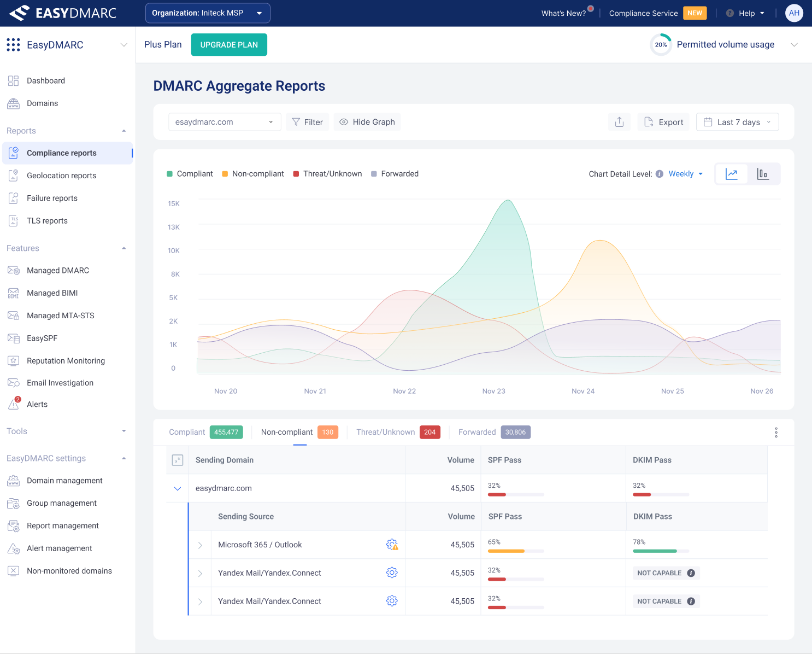812x654 pixels.
Task: Open the three-dot menu above the table
Action: coord(776,433)
